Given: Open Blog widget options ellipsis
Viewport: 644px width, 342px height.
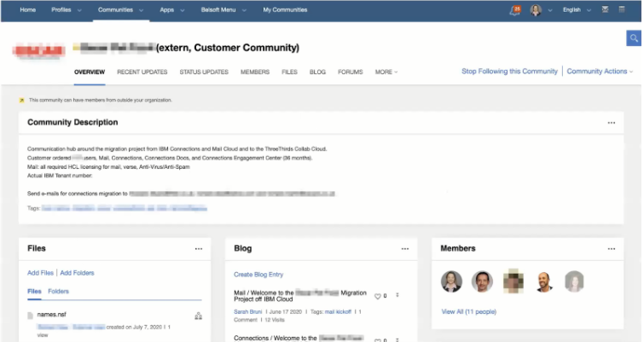Looking at the screenshot, I should (x=405, y=249).
